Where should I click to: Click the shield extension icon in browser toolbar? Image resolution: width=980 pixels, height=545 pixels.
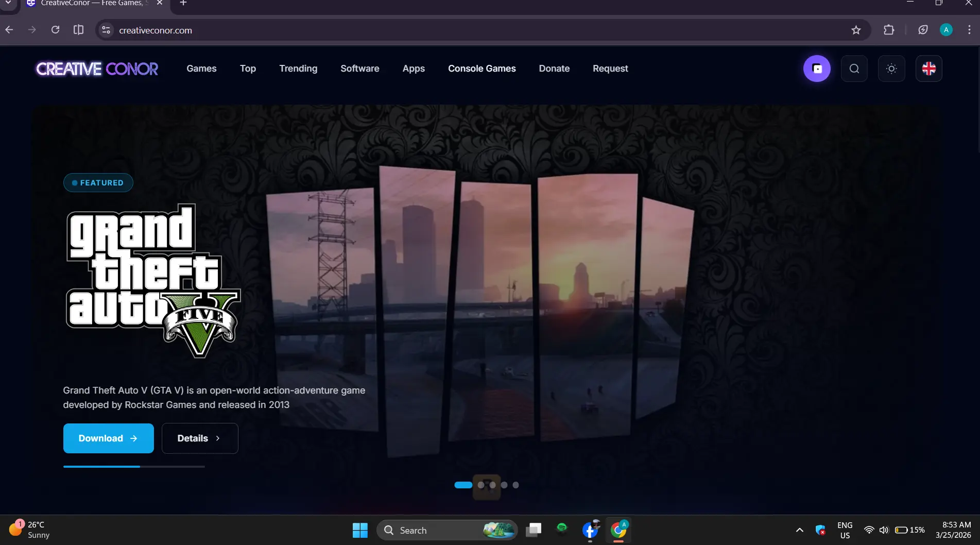click(x=923, y=30)
